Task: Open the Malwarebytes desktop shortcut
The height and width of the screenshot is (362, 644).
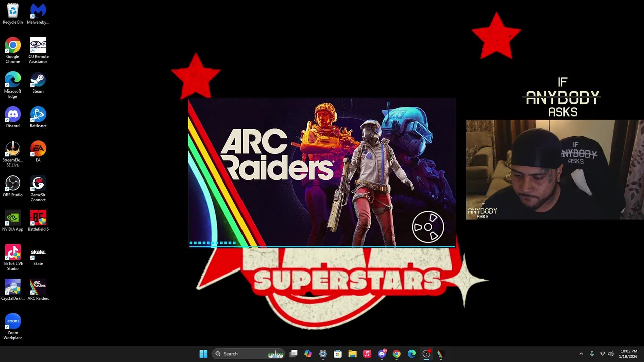Action: click(x=38, y=14)
